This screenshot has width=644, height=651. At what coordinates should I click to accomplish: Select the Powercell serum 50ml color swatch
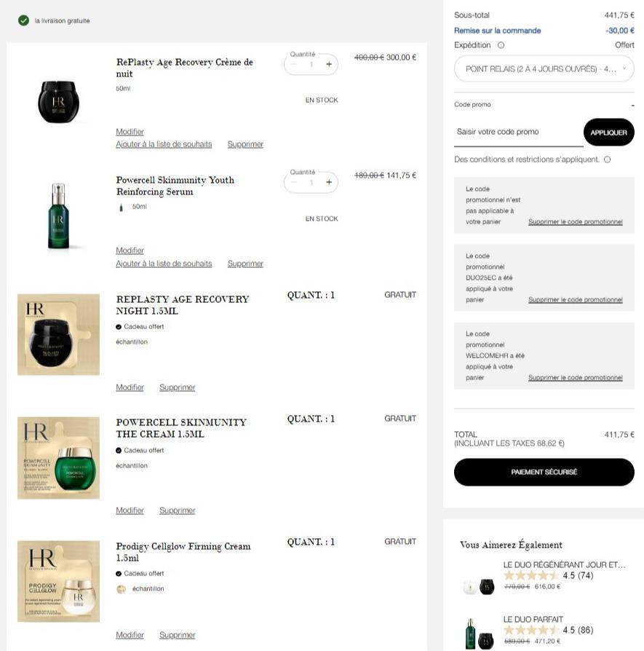coord(122,208)
